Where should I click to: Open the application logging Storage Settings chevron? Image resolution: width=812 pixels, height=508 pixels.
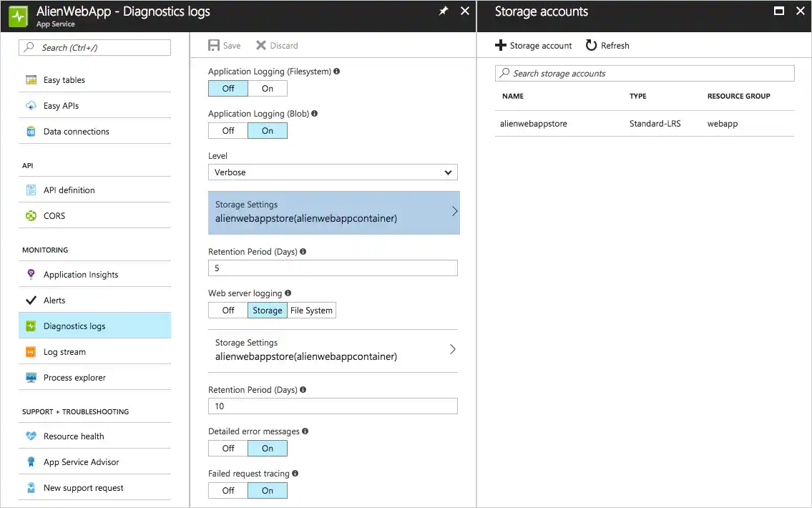point(454,211)
